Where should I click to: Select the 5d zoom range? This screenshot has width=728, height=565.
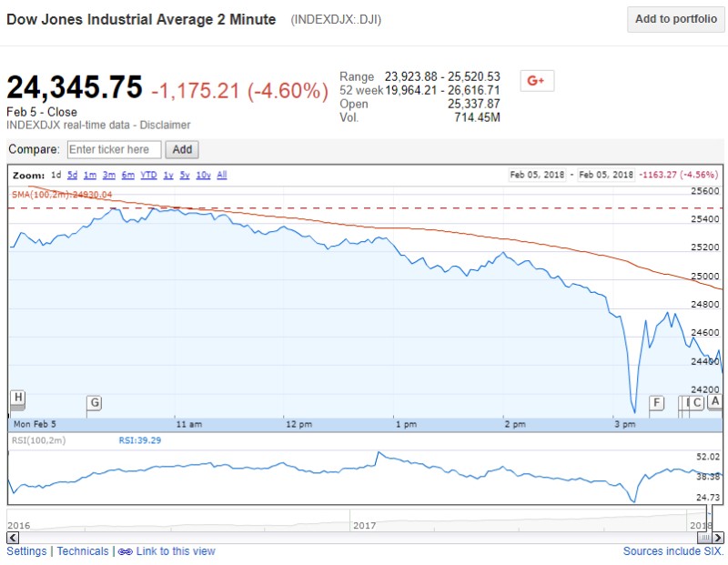click(x=72, y=175)
